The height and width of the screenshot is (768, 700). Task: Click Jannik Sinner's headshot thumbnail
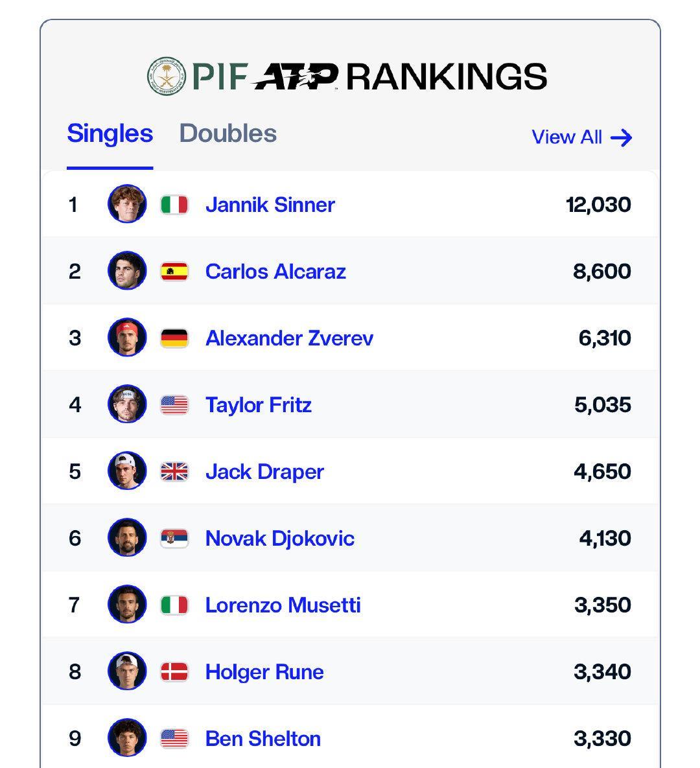(x=127, y=204)
